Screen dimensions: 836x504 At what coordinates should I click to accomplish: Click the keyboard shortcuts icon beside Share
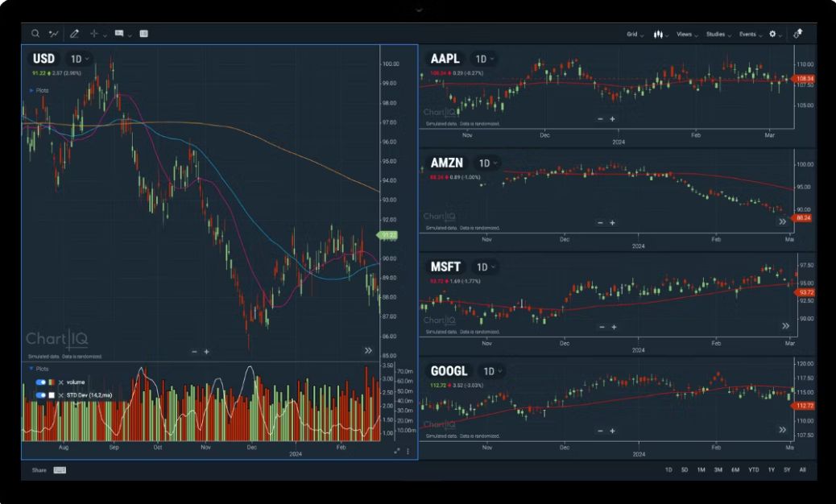tap(60, 470)
